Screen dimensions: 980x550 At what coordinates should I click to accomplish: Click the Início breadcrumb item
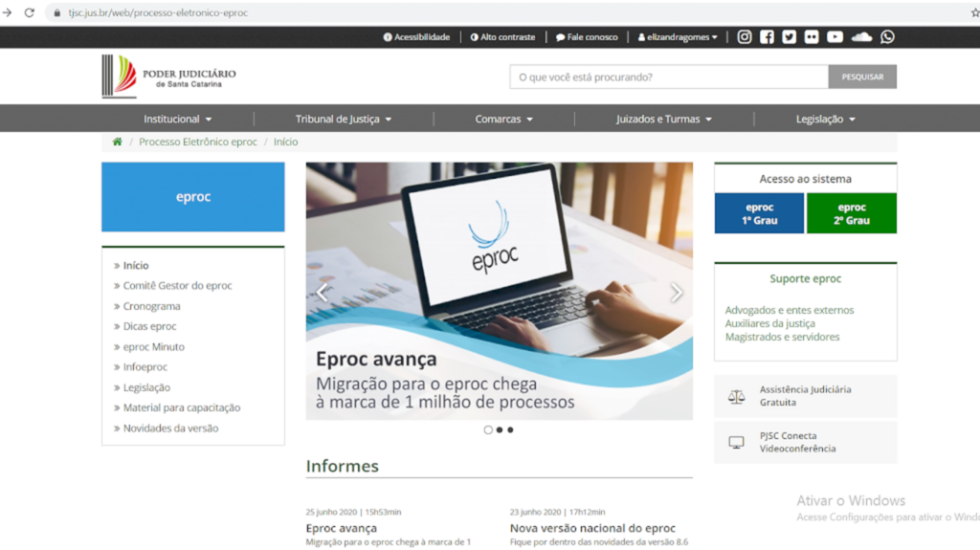pos(285,142)
